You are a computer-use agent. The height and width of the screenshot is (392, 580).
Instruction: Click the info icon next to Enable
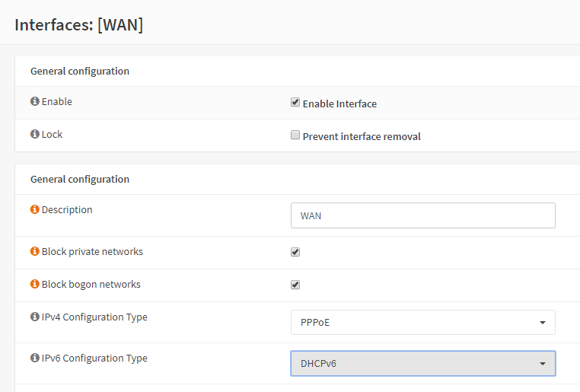(x=34, y=101)
